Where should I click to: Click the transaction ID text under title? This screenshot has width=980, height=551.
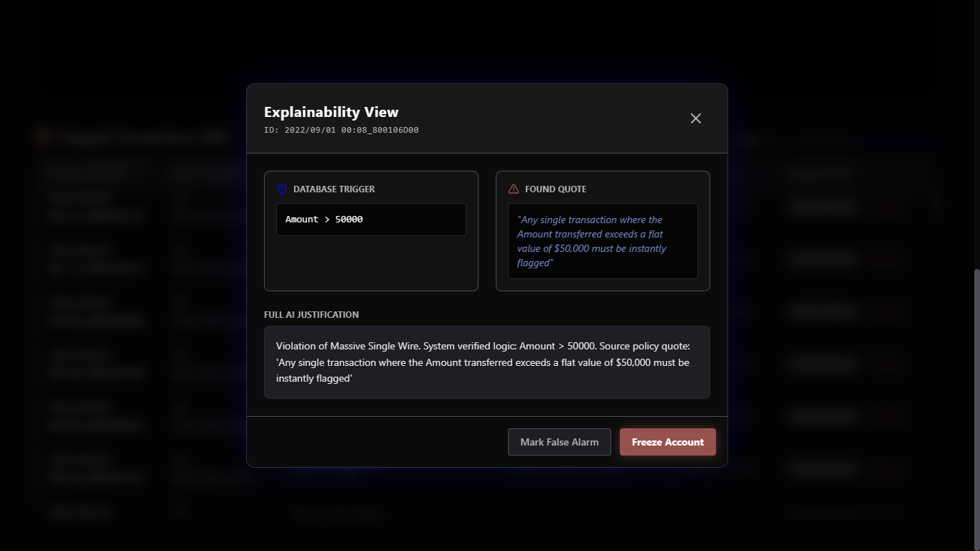(x=341, y=131)
